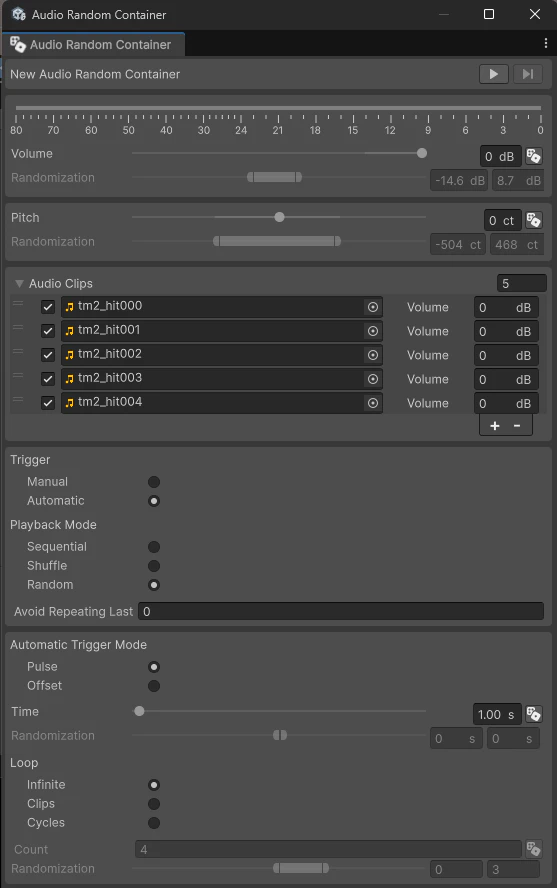Open object picker for tm2_hit002
The width and height of the screenshot is (557, 888).
(372, 355)
